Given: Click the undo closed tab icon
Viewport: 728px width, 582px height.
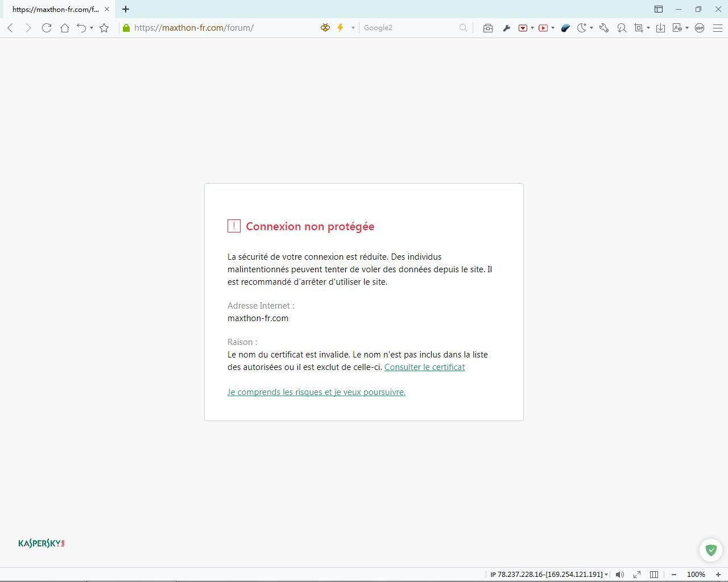Looking at the screenshot, I should click(x=82, y=28).
